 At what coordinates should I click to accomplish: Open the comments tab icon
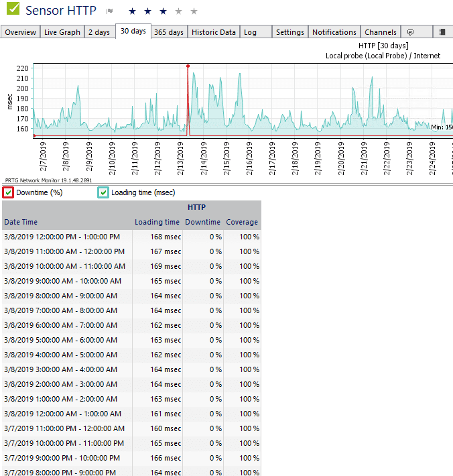(x=411, y=32)
